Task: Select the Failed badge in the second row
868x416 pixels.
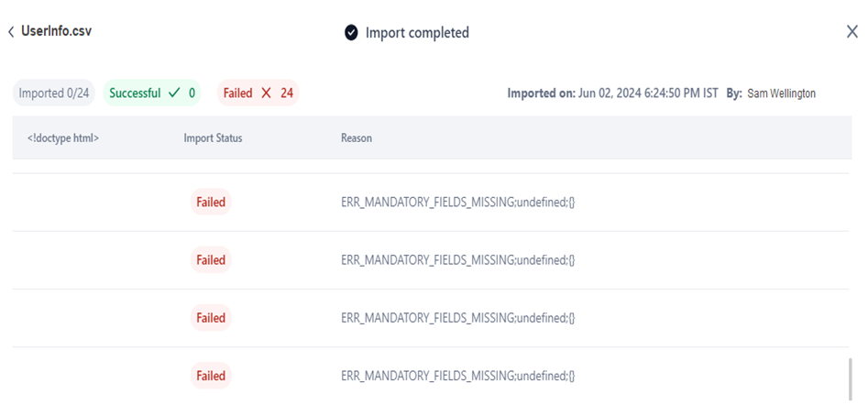Action: 211,260
